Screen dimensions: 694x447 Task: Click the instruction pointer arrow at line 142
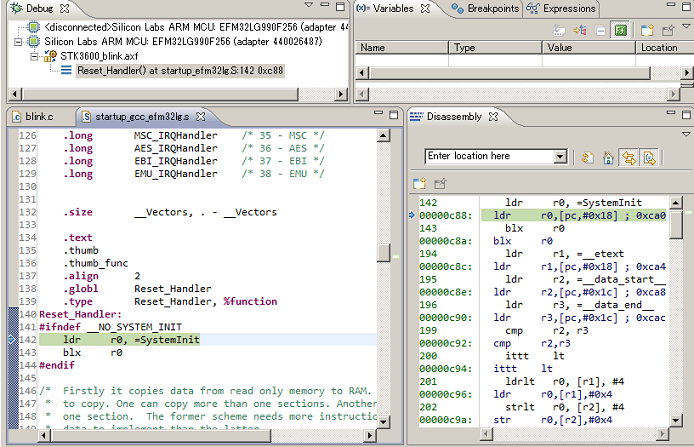point(12,340)
